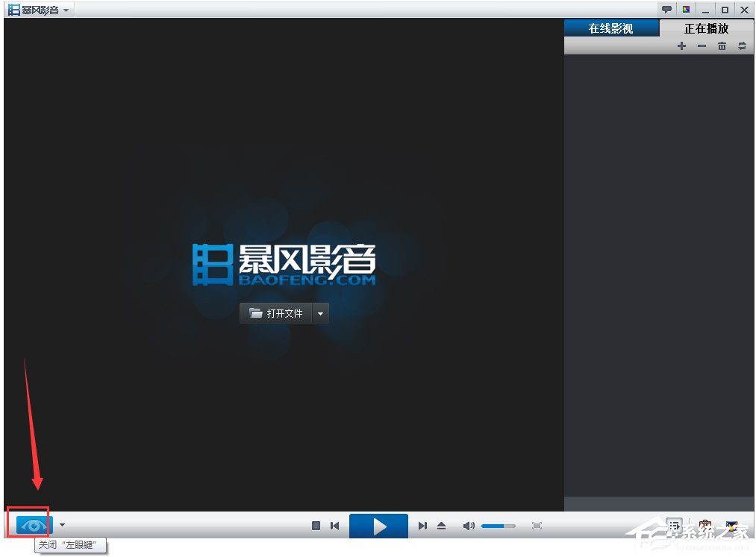
Task: Skip to the next track
Action: pyautogui.click(x=422, y=526)
